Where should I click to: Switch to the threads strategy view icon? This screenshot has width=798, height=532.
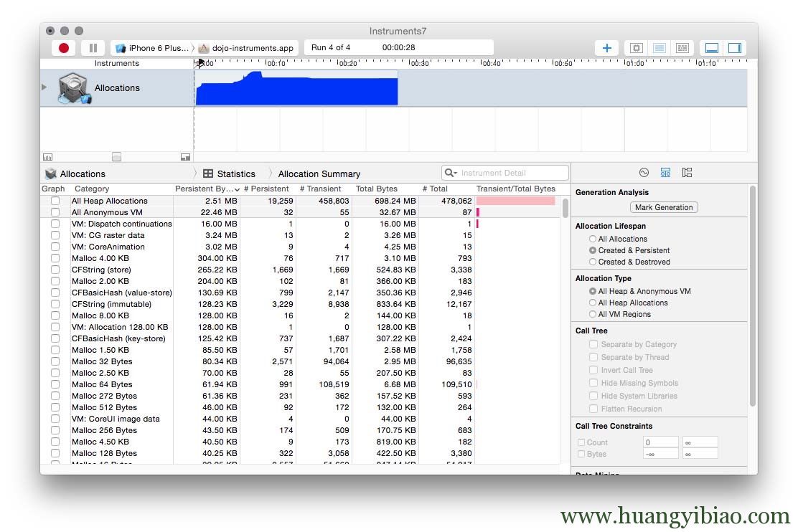coord(682,48)
